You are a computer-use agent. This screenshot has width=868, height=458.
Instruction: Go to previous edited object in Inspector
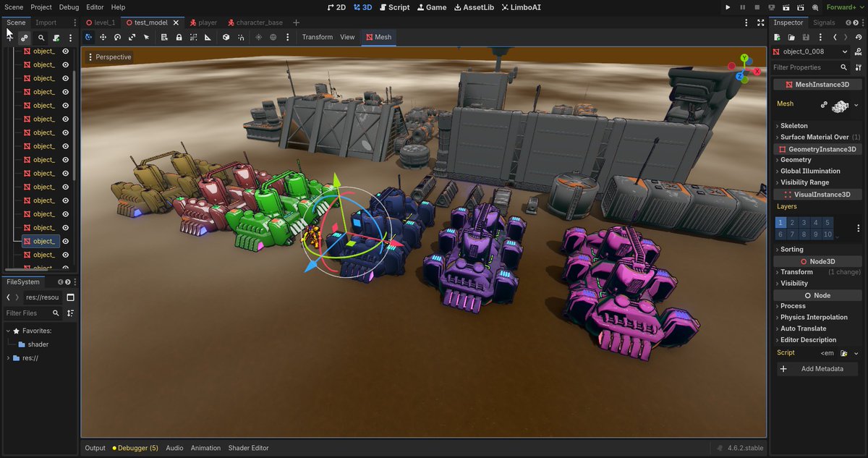click(835, 37)
